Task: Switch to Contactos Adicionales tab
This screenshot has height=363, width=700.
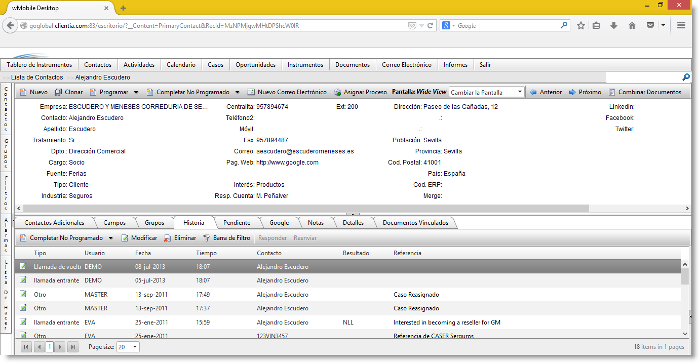Action: pyautogui.click(x=54, y=222)
